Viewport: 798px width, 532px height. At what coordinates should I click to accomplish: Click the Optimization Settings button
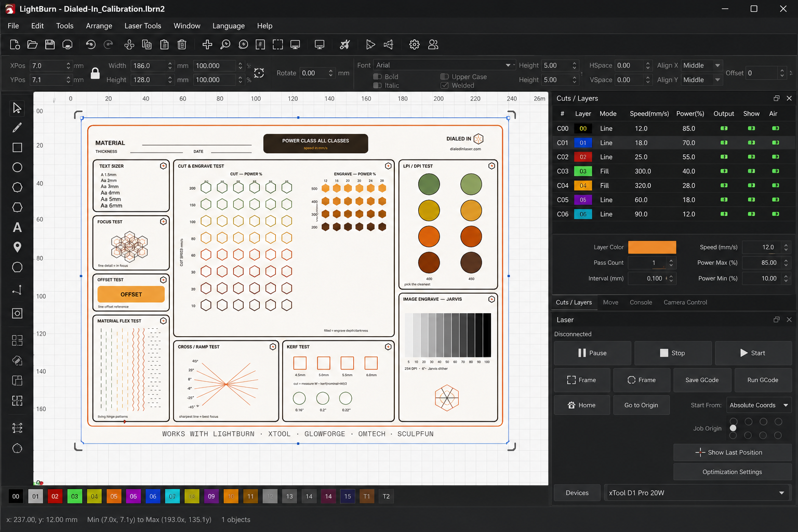[x=732, y=472]
